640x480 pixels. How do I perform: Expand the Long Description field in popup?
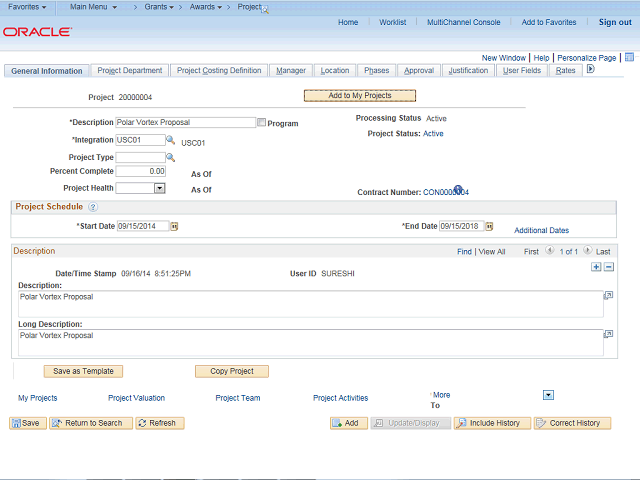point(608,335)
